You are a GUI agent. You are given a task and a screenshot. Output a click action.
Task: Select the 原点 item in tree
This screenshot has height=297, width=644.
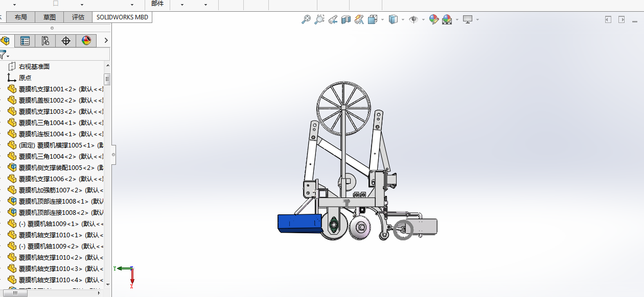[x=25, y=78]
